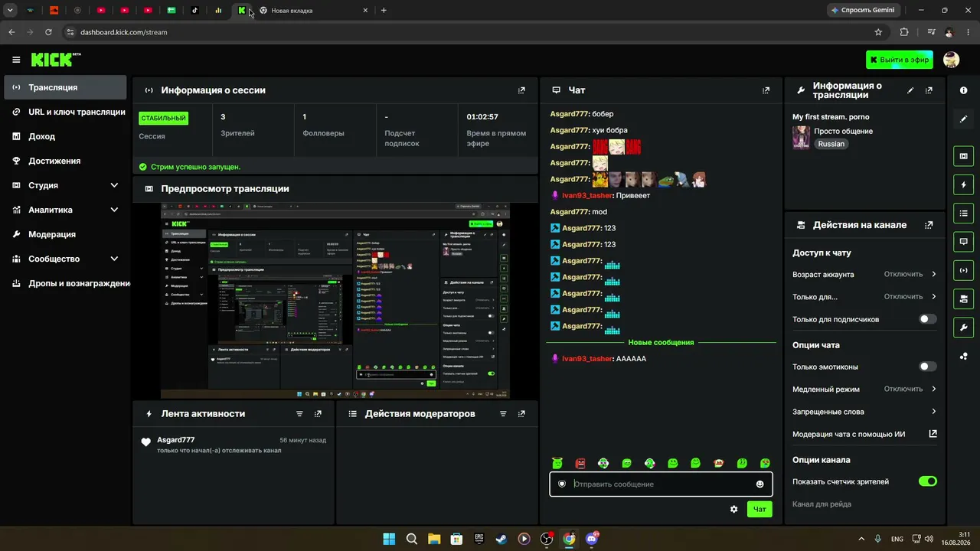Viewport: 980px width, 551px height.
Task: Open the account age setting chevron
Action: point(933,274)
